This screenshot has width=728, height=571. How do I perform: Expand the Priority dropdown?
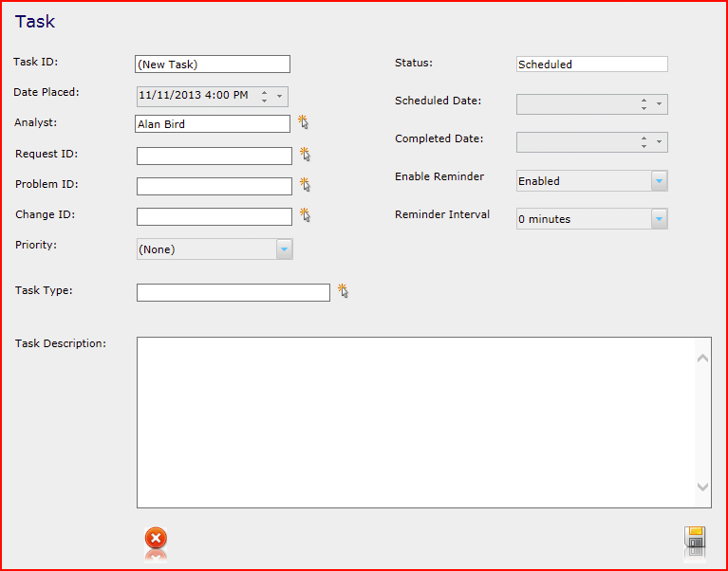coord(284,249)
